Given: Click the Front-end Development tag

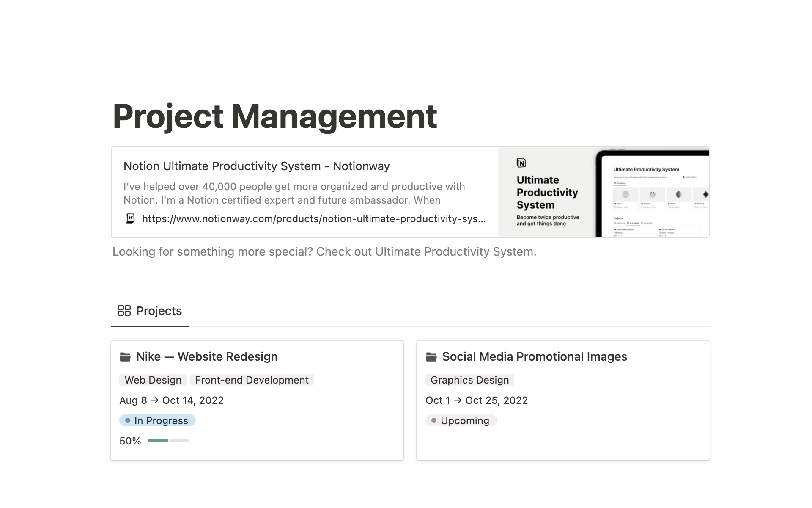Looking at the screenshot, I should point(252,380).
